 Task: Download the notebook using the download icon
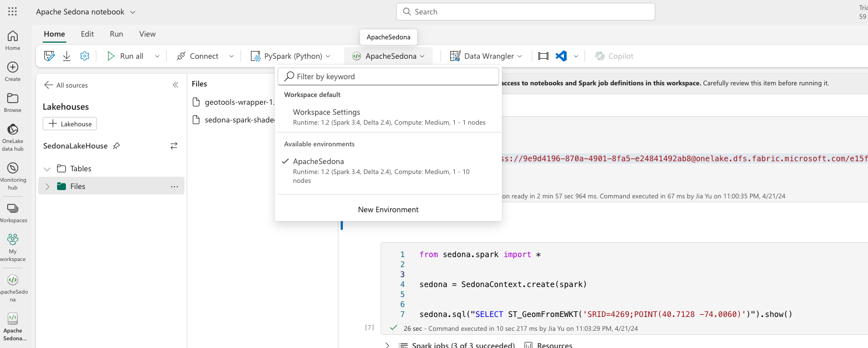pyautogui.click(x=66, y=55)
